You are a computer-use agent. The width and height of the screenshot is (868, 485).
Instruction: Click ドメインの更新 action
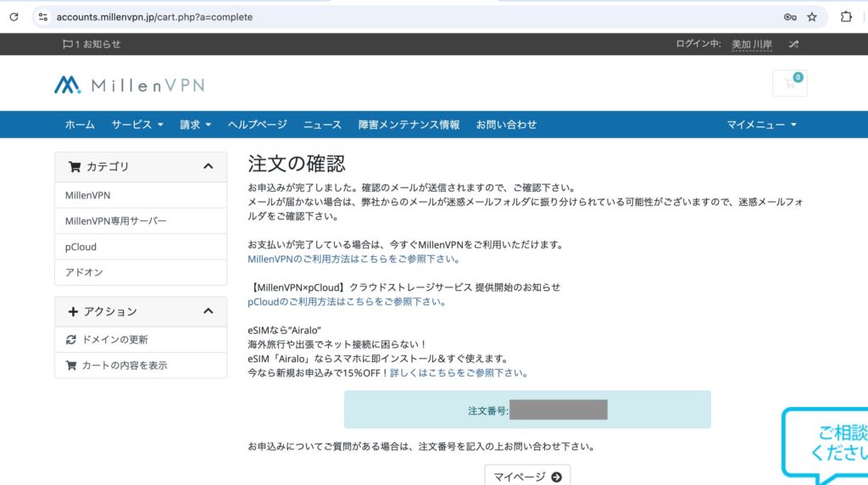[141, 339]
